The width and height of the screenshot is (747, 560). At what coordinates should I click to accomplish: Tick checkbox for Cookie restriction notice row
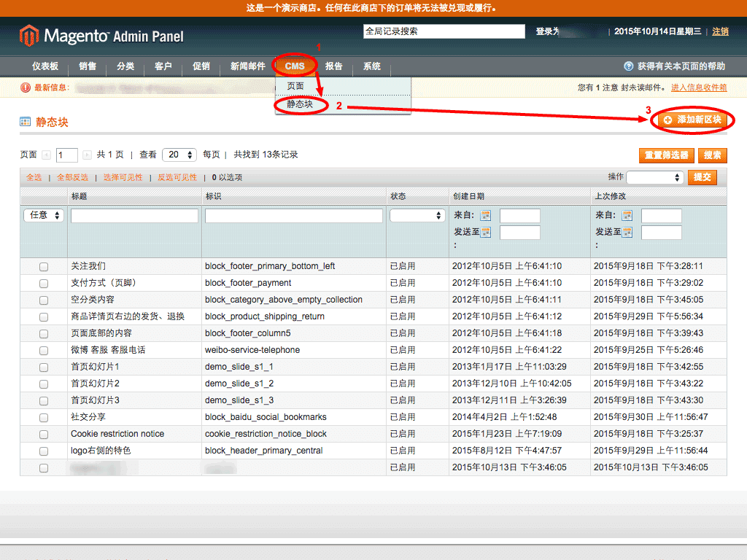tap(44, 435)
